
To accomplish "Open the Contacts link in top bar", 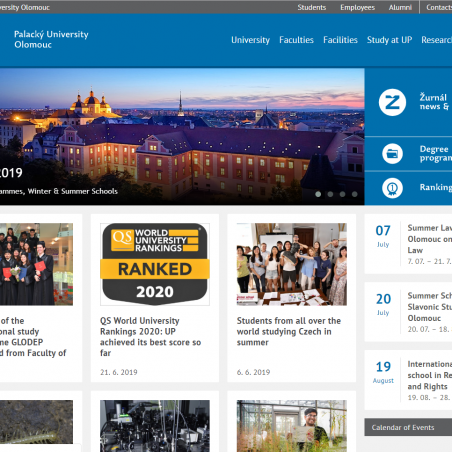I will pos(439,7).
